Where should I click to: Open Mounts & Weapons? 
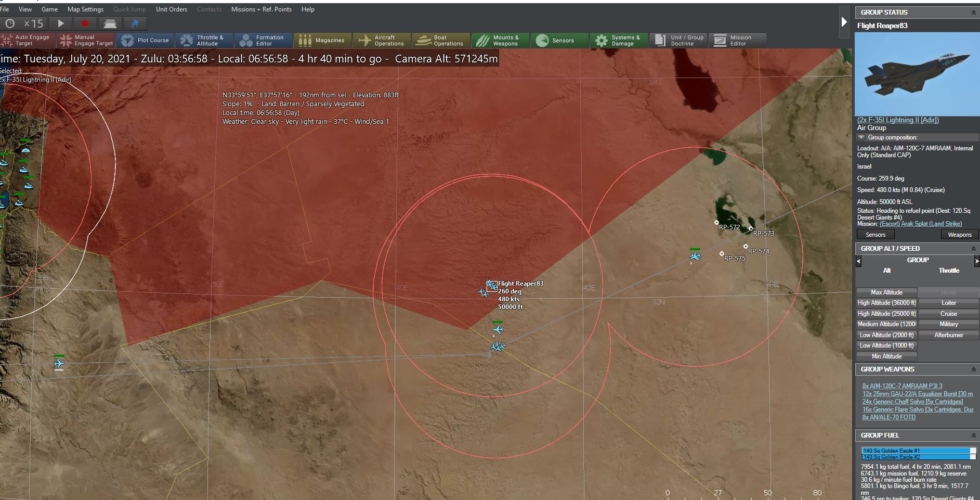(x=500, y=40)
